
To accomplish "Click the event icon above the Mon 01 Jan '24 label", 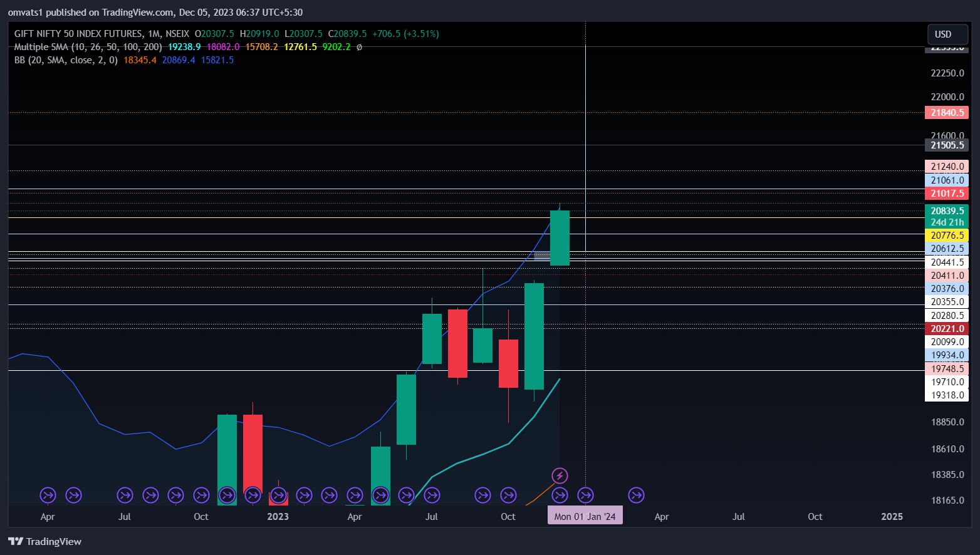I will pos(585,495).
